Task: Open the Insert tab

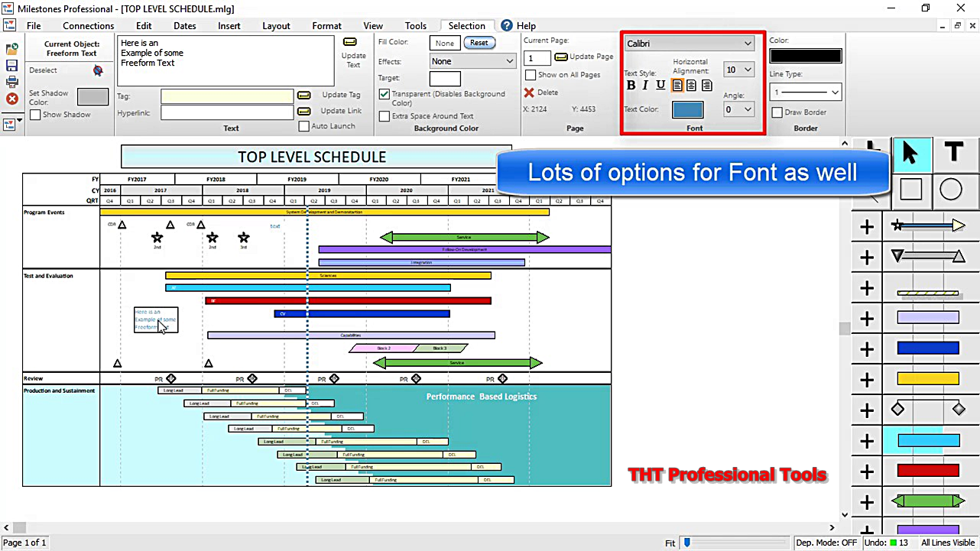Action: tap(229, 25)
